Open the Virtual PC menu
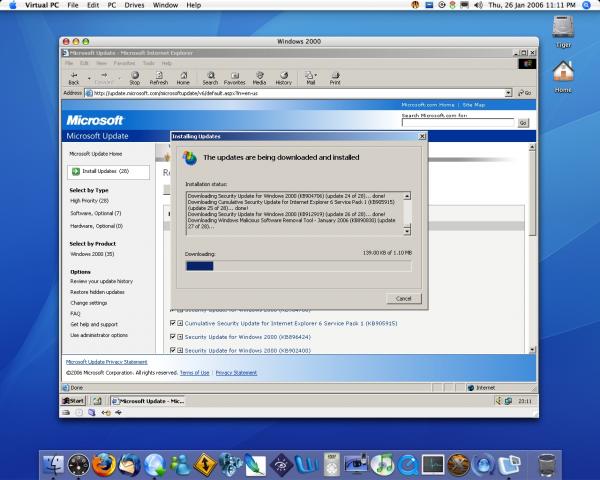 coord(42,5)
